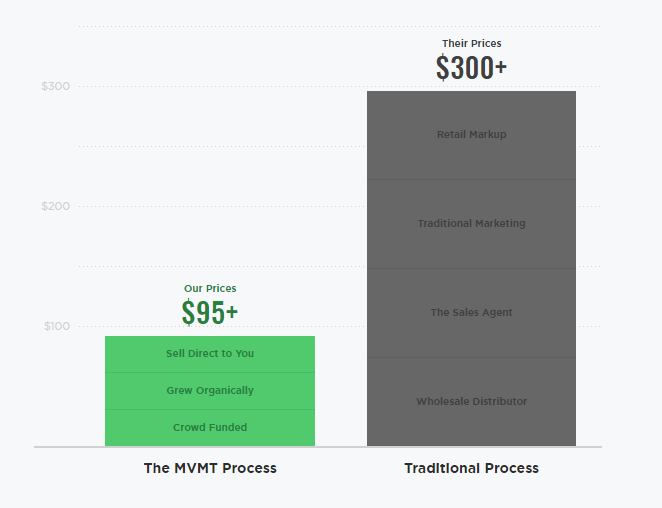This screenshot has width=662, height=508.
Task: Click the Crowd Funded segment
Action: 210,427
